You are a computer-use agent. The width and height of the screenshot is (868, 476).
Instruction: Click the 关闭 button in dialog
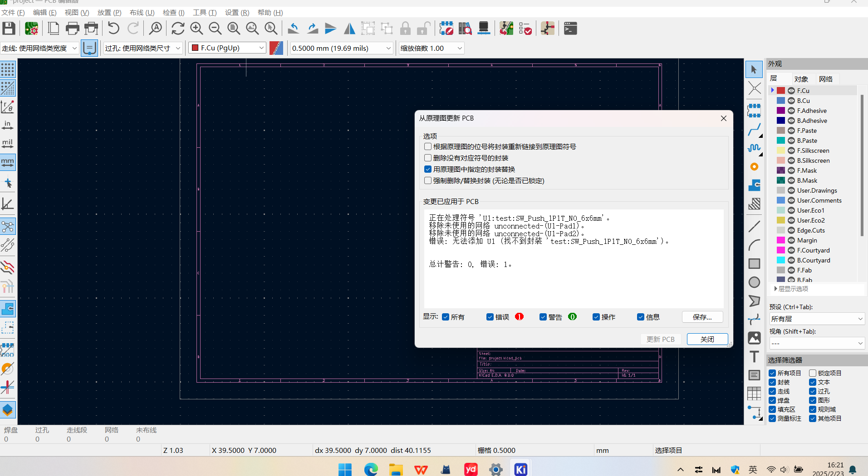coord(707,339)
